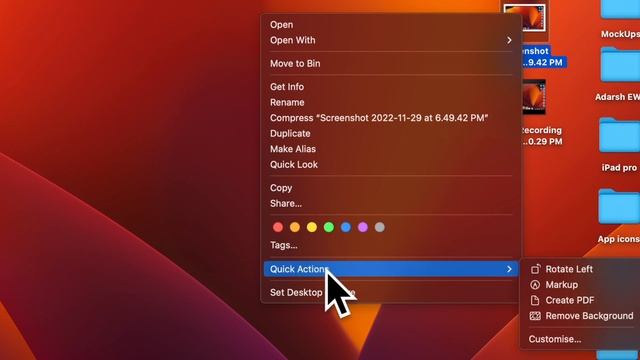The width and height of the screenshot is (640, 360).
Task: Click the highlighted Screenshot file name label
Action: (x=544, y=57)
